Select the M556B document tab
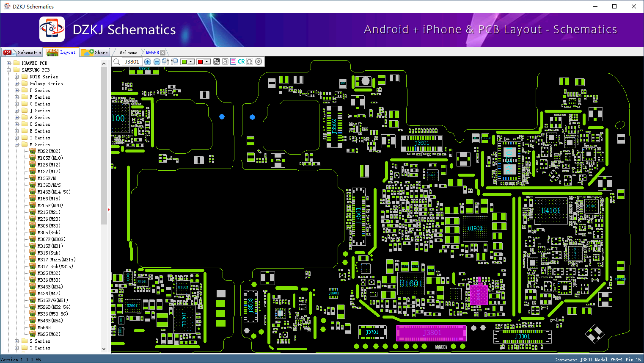Viewport: 644px width, 363px height. [152, 53]
